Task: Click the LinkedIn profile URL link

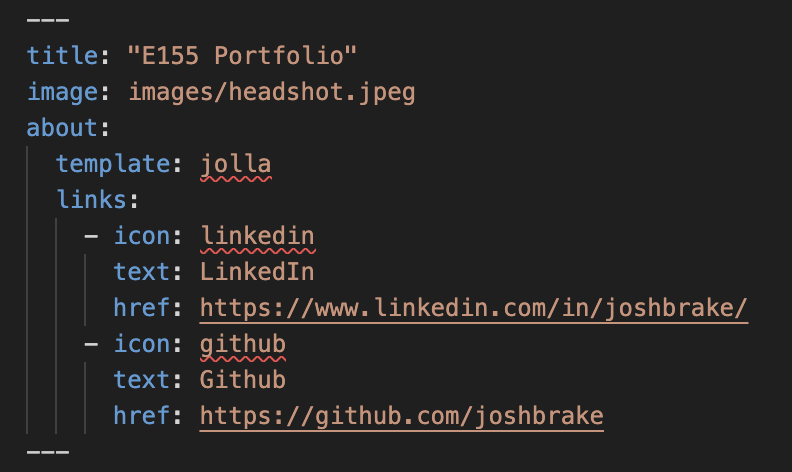Action: tap(474, 308)
